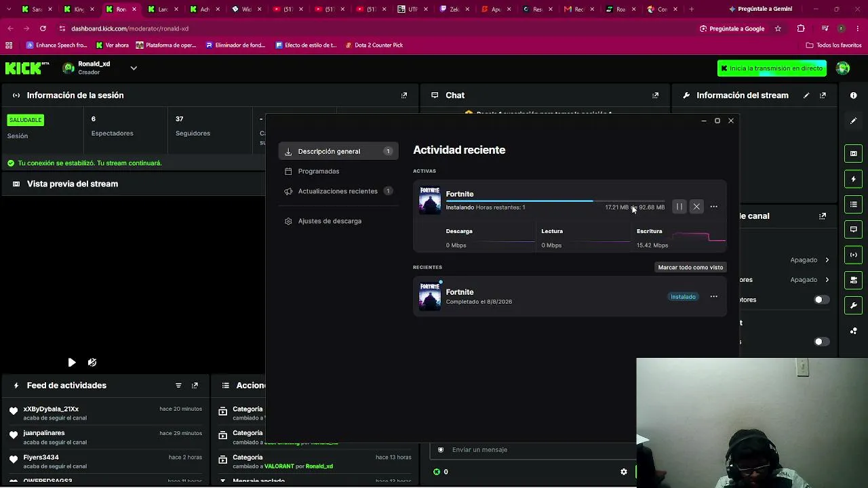Open a new browser tab

691,9
